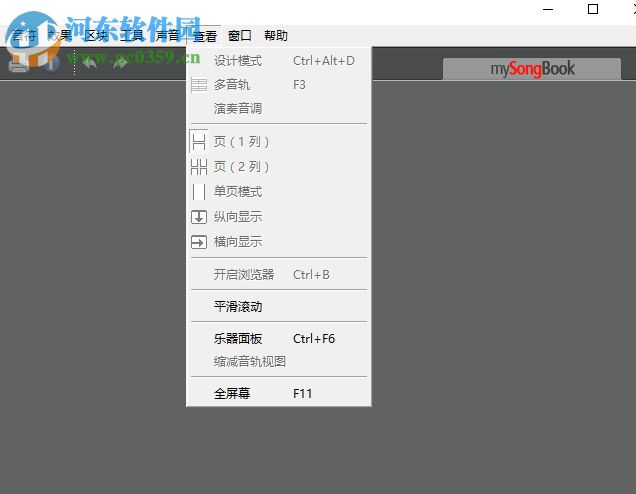The width and height of the screenshot is (636, 494).
Task: Select 设计模式 (Design mode) menu entry
Action: click(279, 61)
